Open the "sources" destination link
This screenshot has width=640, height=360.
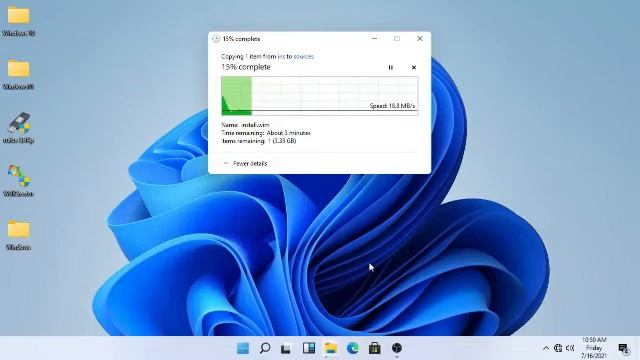(303, 57)
